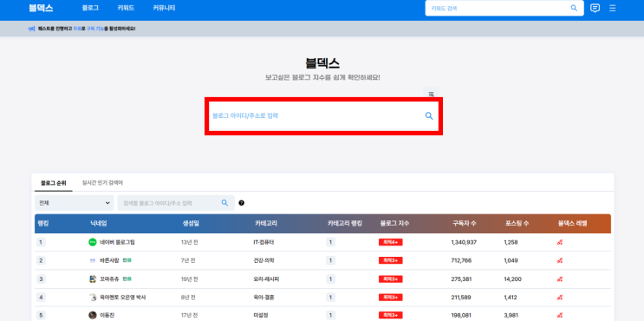The width and height of the screenshot is (644, 321).
Task: Click the 네이버 블로그팀 avatar icon
Action: [x=93, y=242]
